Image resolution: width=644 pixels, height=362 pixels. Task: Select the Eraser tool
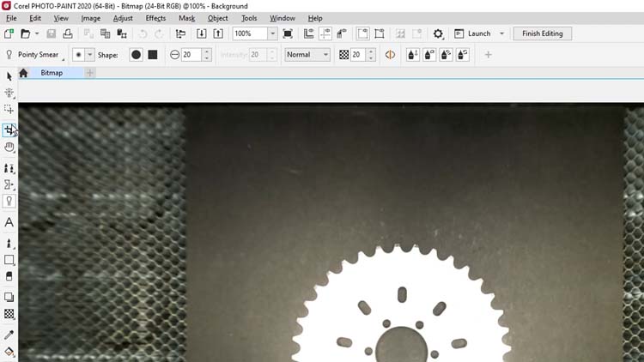tap(9, 276)
